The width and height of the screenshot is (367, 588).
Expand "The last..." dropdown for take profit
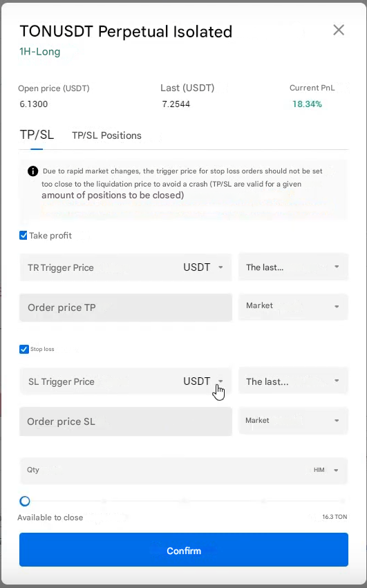click(293, 267)
